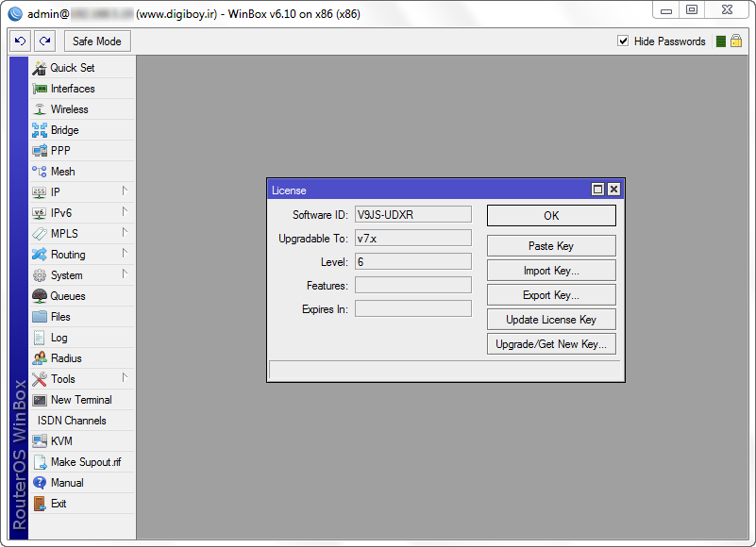Click the Files folder icon

click(40, 317)
